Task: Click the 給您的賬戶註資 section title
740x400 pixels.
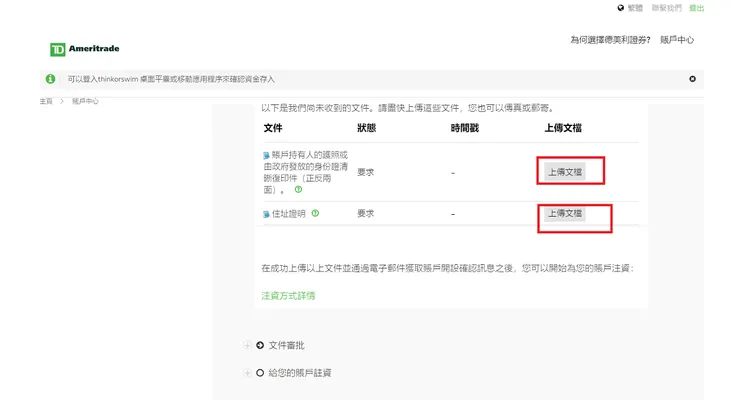Action: [300, 373]
